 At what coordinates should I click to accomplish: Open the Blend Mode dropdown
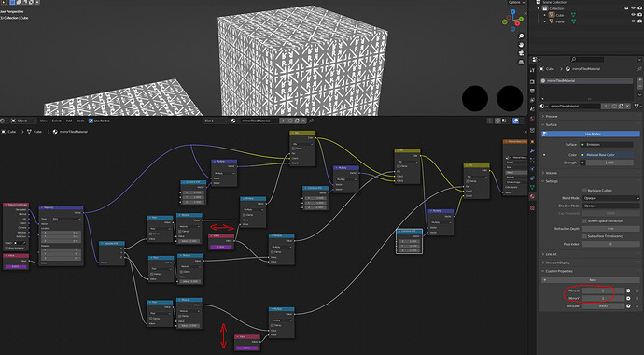[x=610, y=198]
